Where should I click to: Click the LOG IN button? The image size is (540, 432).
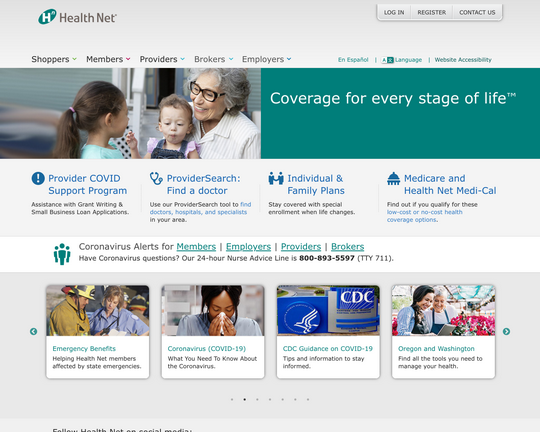394,12
